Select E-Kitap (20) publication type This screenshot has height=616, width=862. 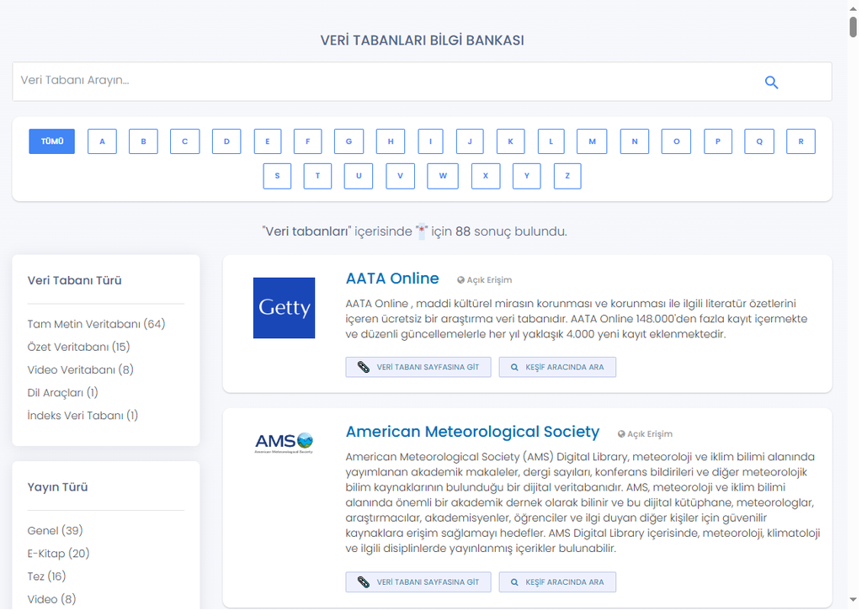point(58,554)
